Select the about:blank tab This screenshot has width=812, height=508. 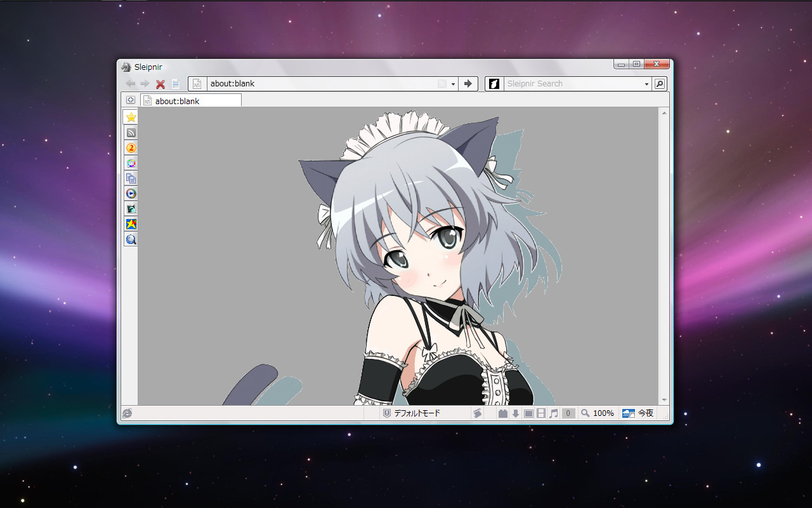coord(190,100)
